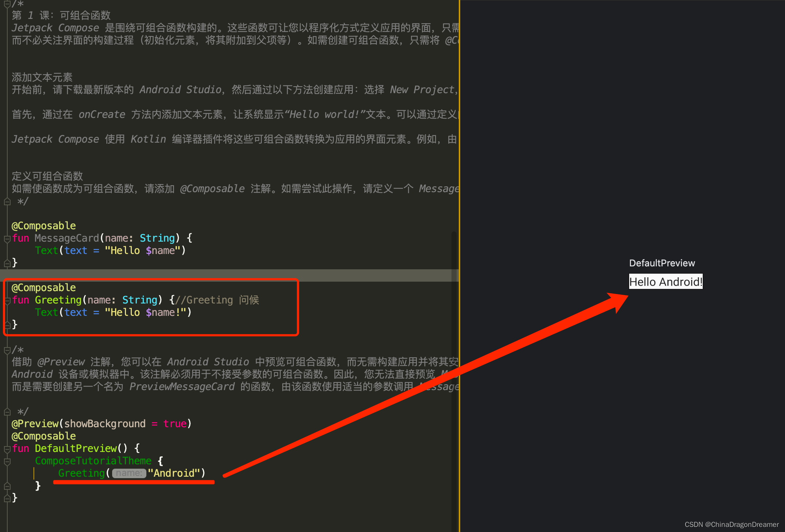Click the 'DefaultPreview' label in preview pane

coord(662,263)
